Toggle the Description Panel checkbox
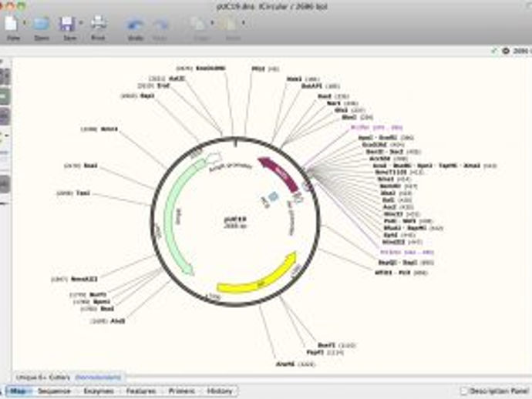 464,391
